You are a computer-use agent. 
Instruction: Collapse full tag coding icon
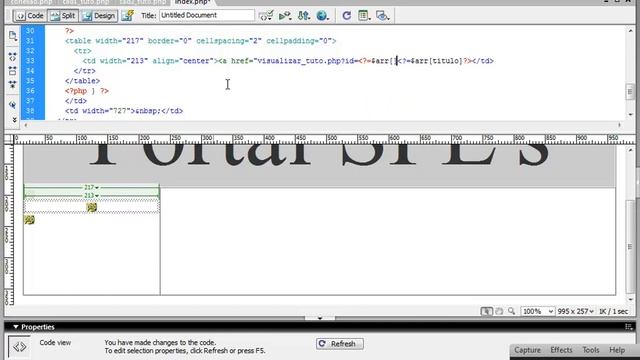[13, 57]
